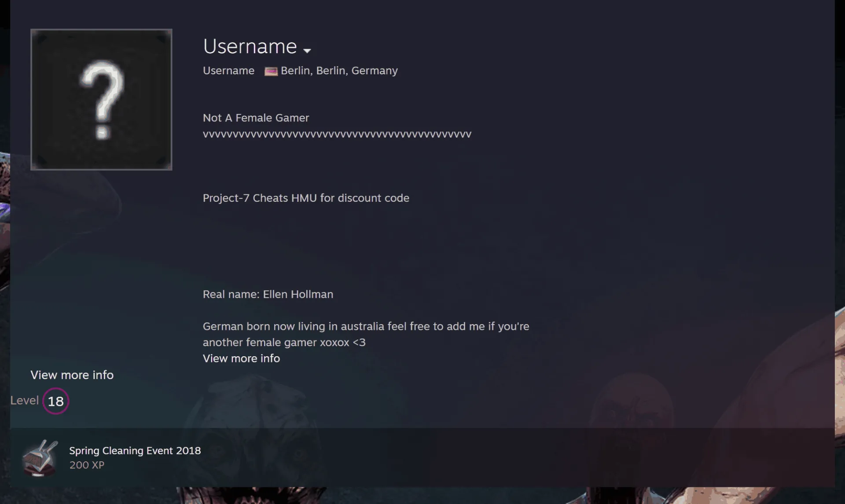The width and height of the screenshot is (845, 504).
Task: Click the level 18 badge circle
Action: click(x=55, y=401)
